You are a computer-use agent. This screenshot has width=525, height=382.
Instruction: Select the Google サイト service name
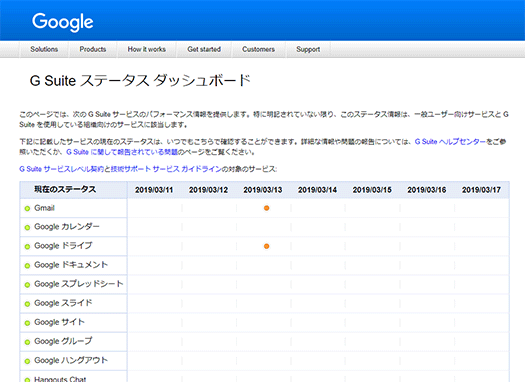[x=59, y=322]
